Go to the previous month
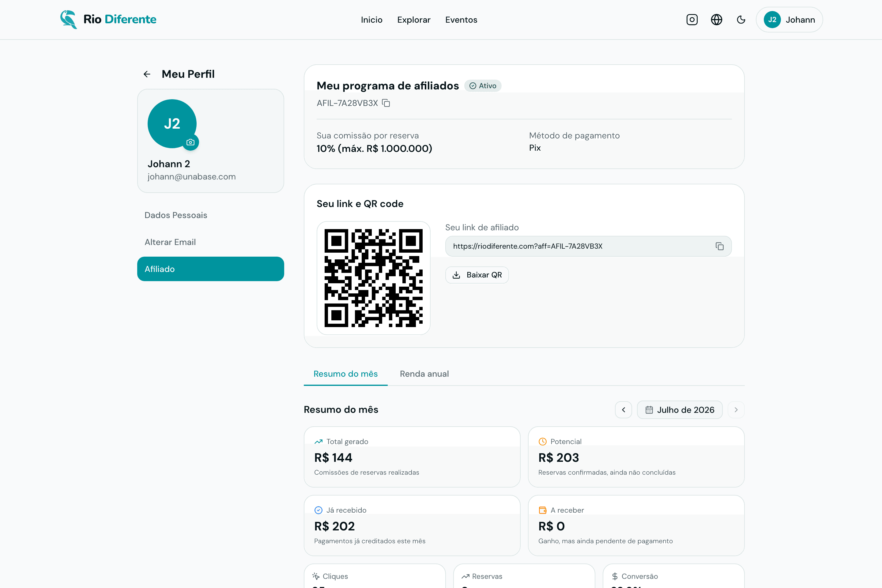This screenshot has width=882, height=588. tap(623, 409)
